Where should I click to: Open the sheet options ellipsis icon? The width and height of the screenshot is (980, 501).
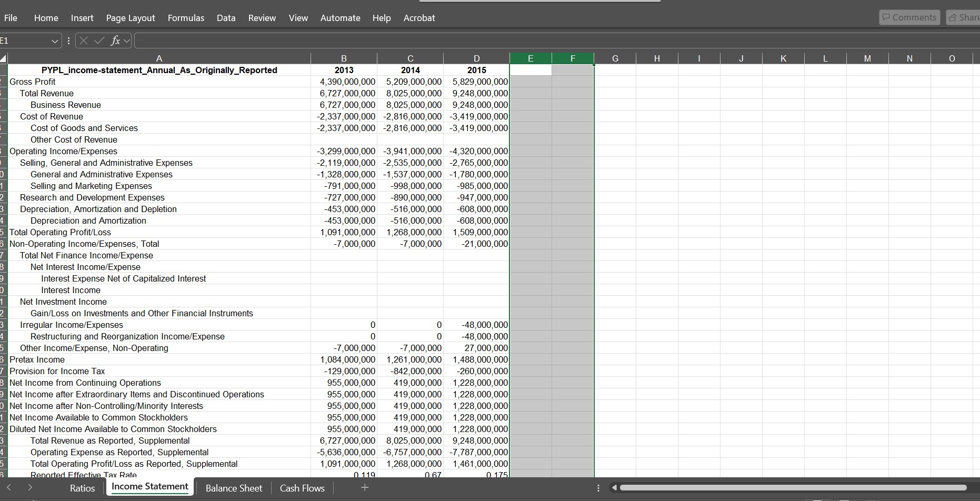[598, 488]
